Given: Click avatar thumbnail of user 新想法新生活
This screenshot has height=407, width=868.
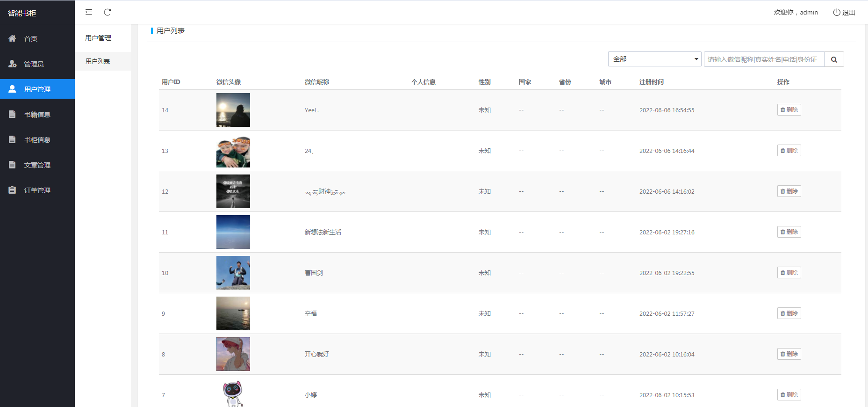Looking at the screenshot, I should pyautogui.click(x=233, y=232).
